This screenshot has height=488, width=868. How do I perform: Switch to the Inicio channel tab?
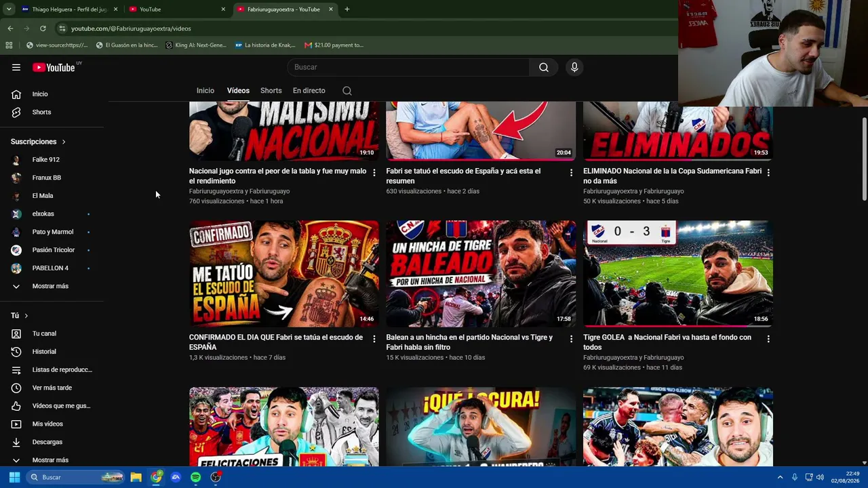[x=205, y=91]
